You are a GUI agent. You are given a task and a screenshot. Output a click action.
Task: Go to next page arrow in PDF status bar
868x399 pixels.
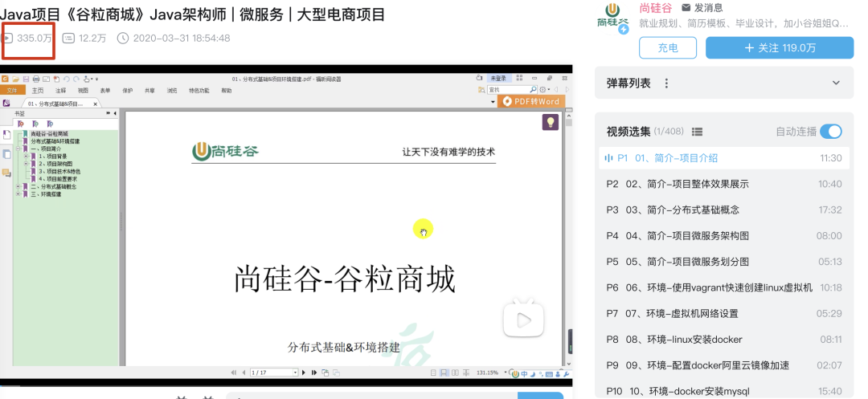(303, 373)
